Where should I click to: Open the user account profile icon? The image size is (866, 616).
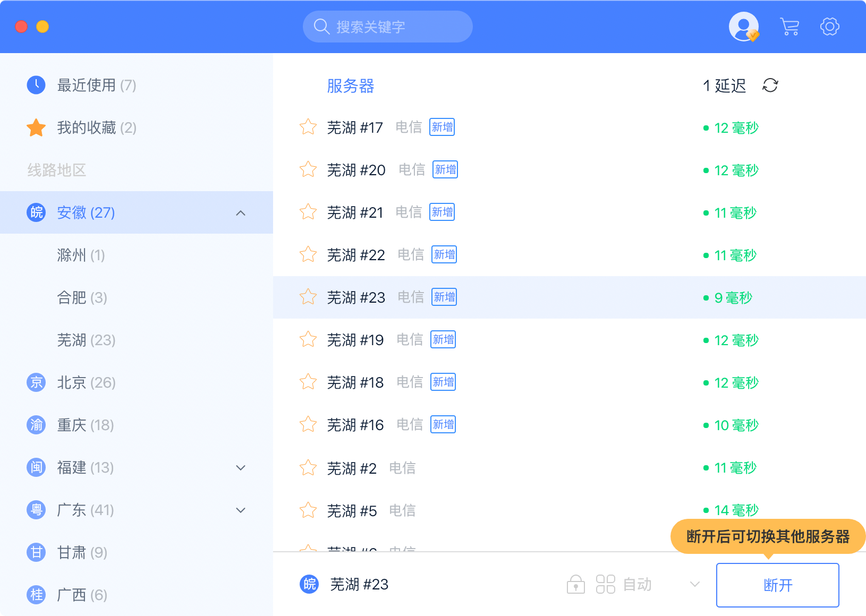click(x=743, y=27)
